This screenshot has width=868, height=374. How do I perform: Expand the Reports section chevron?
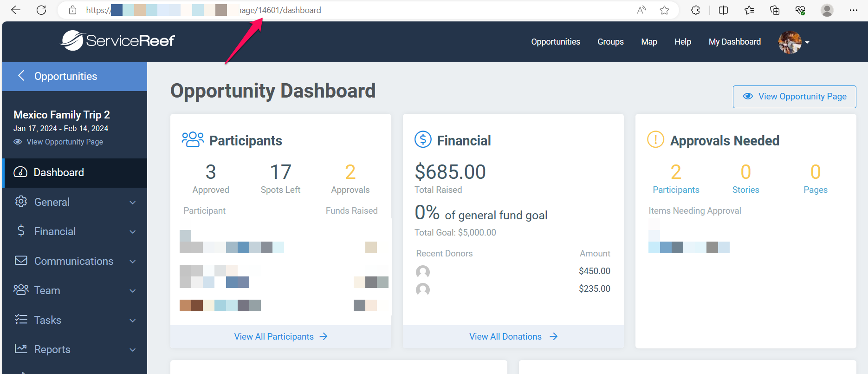[x=133, y=350]
